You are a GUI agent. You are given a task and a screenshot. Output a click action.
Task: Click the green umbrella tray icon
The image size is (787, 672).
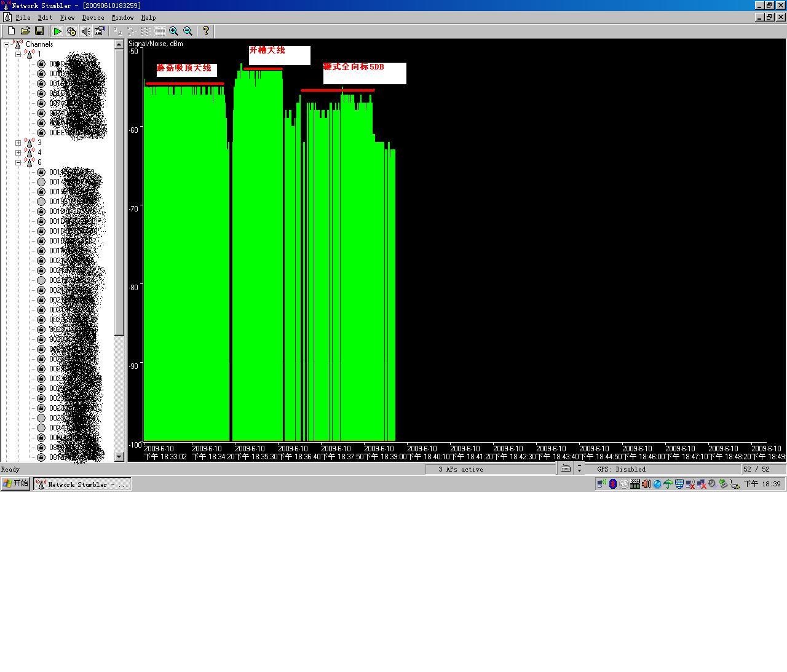668,484
